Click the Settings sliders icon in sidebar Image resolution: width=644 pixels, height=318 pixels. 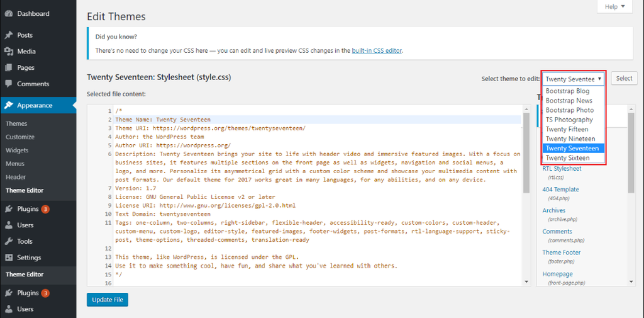coord(9,258)
